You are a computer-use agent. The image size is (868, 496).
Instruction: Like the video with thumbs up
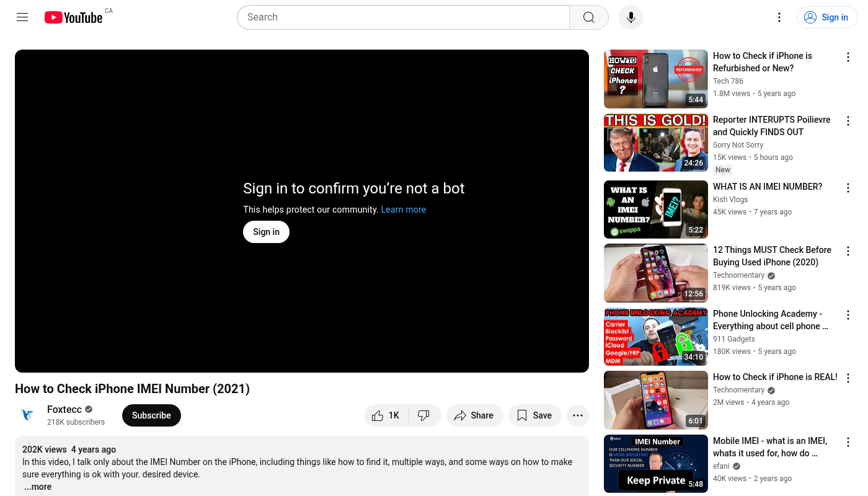(386, 415)
